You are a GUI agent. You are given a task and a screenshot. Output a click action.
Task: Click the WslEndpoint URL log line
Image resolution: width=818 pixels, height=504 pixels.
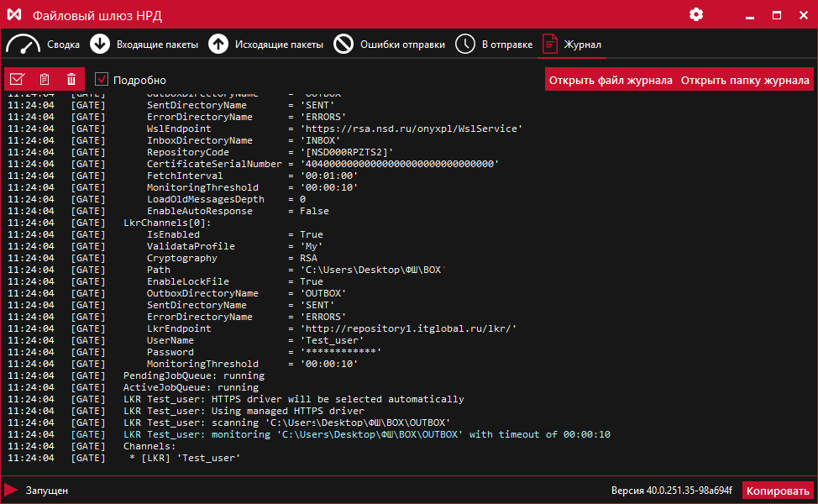pyautogui.click(x=335, y=129)
